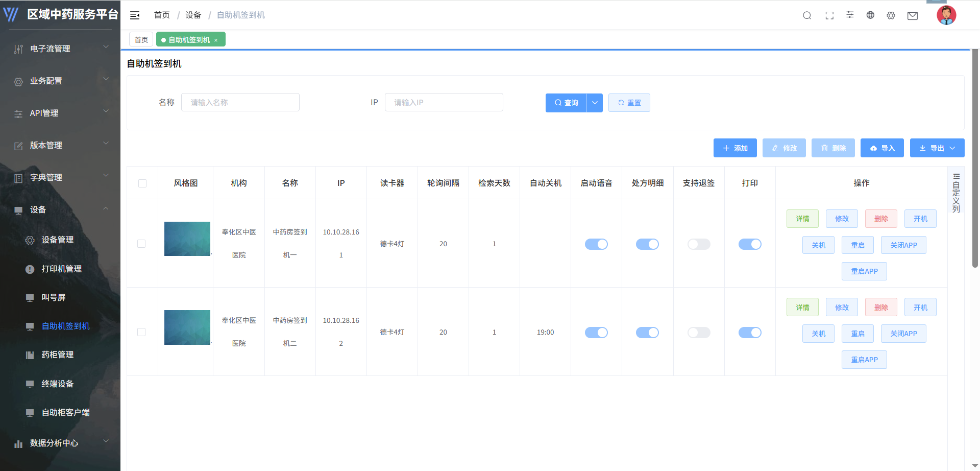Open the 导出 export dropdown
980x471 pixels.
(937, 148)
